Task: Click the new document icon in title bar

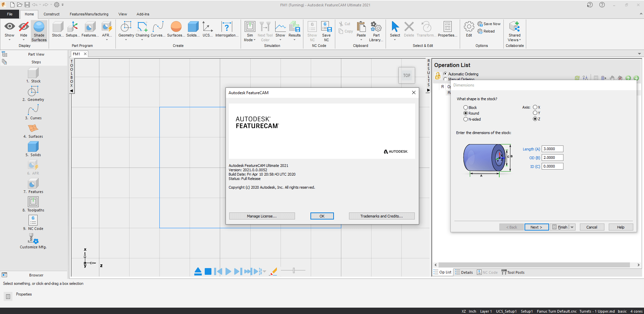Action: click(12, 5)
